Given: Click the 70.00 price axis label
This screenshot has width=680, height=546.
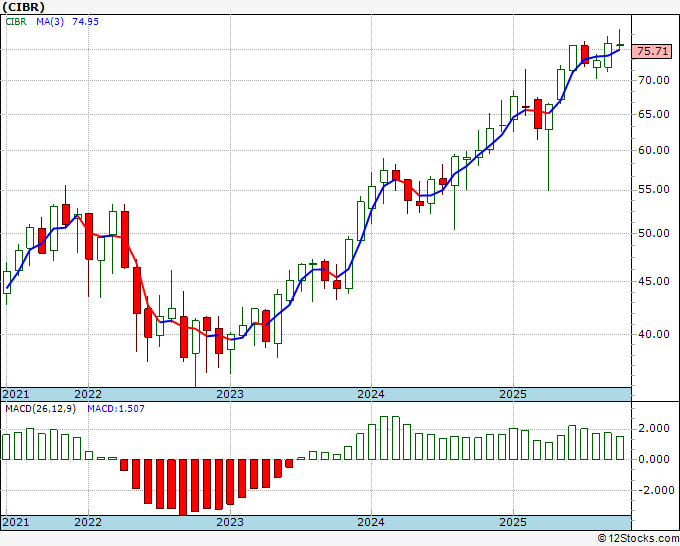Looking at the screenshot, I should (654, 80).
